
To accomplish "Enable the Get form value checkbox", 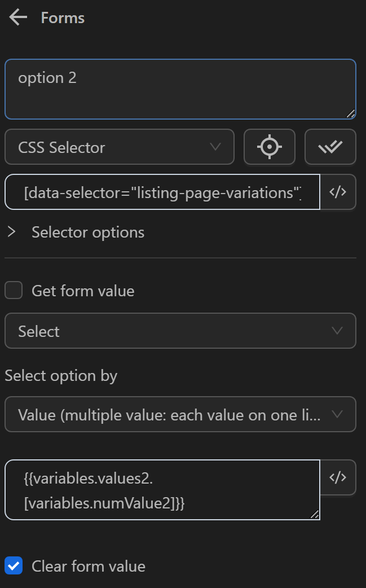I will [x=14, y=291].
